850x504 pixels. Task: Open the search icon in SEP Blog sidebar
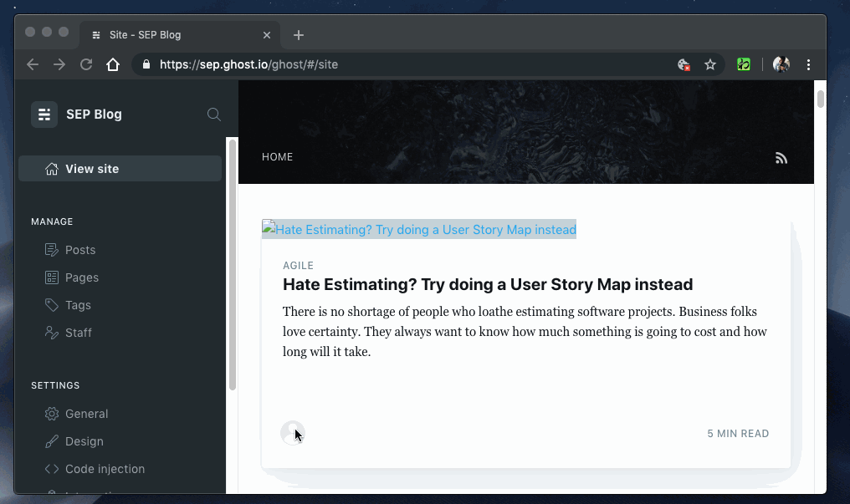213,115
